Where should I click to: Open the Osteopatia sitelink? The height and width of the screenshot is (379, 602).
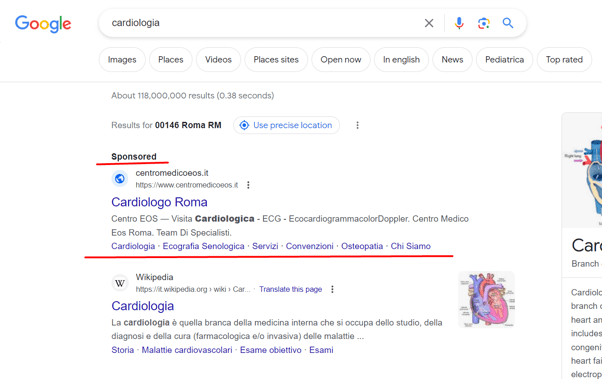[362, 246]
